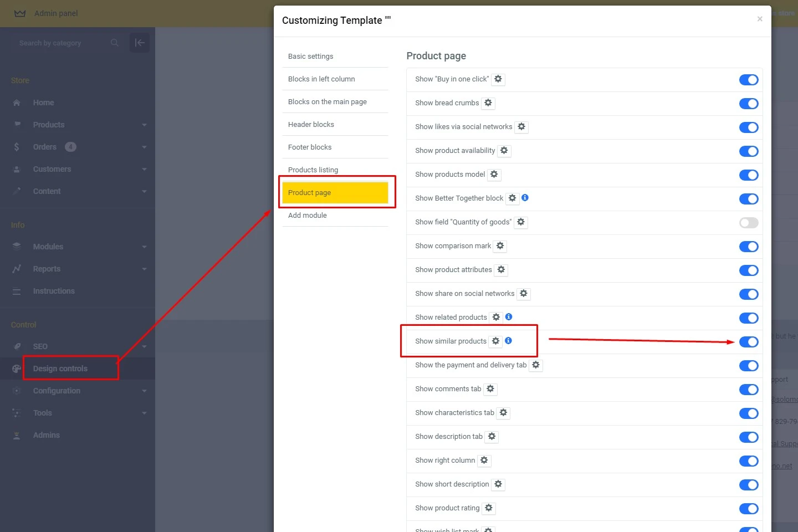Enable Show field Quantity of goods
The width and height of the screenshot is (798, 532).
(749, 223)
